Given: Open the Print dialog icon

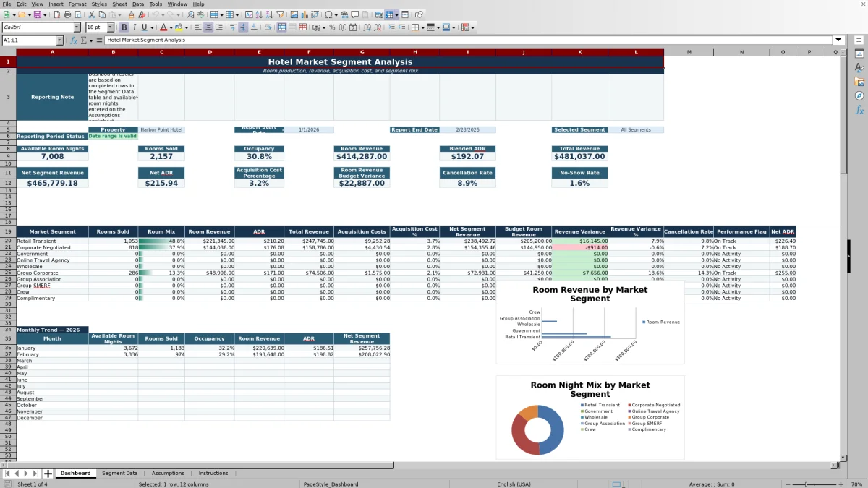Looking at the screenshot, I should click(x=67, y=14).
